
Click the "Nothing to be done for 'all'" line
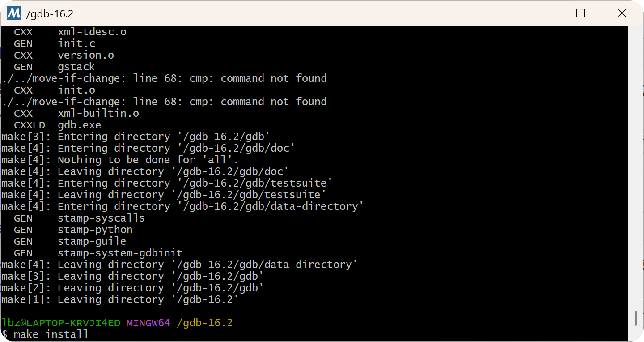pyautogui.click(x=119, y=160)
